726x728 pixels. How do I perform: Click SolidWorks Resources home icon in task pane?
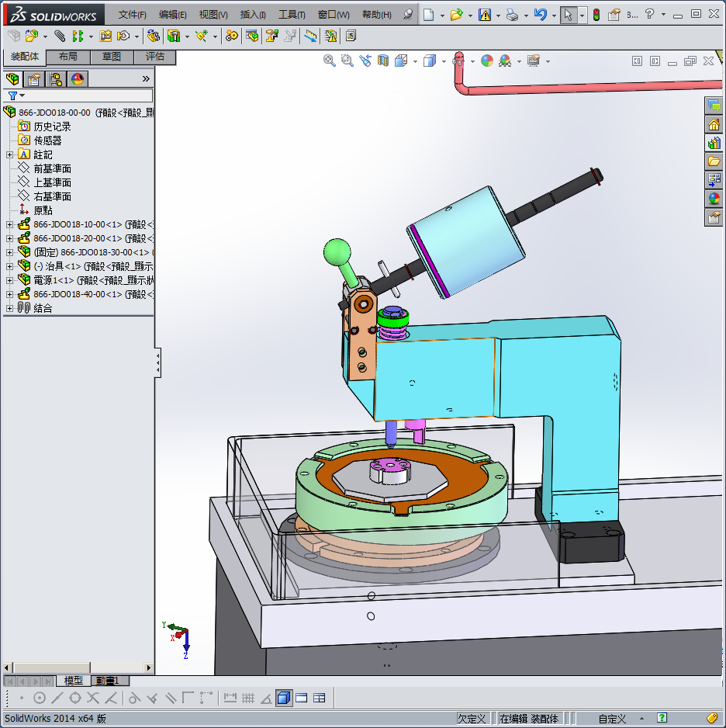click(x=714, y=124)
